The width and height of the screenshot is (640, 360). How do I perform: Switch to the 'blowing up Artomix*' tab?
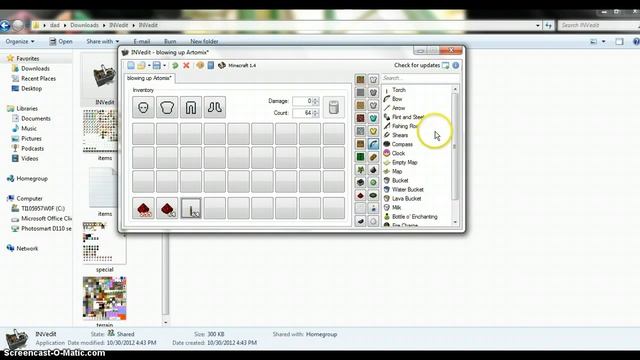tap(149, 78)
